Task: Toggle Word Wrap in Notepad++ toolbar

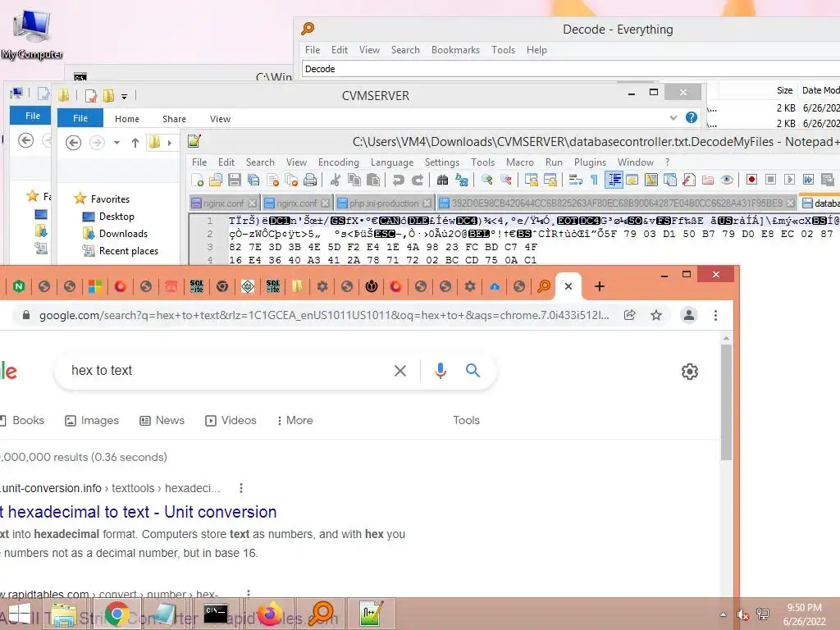Action: pyautogui.click(x=575, y=180)
